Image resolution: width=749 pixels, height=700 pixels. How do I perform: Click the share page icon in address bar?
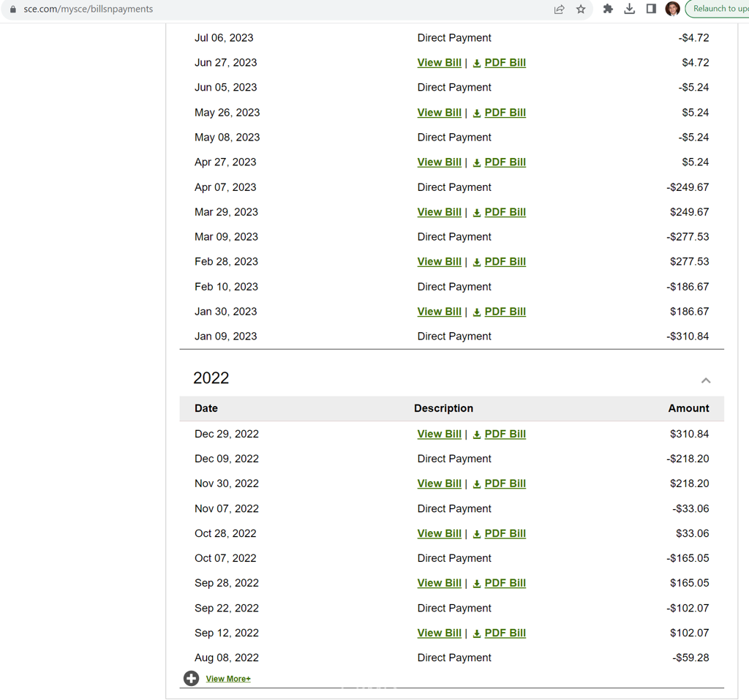point(560,10)
